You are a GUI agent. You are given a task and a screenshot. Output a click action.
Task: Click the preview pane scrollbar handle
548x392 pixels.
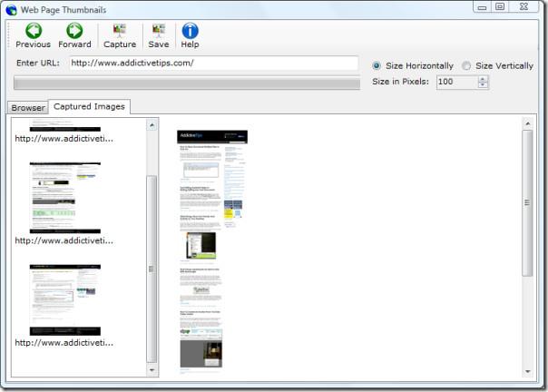(527, 203)
